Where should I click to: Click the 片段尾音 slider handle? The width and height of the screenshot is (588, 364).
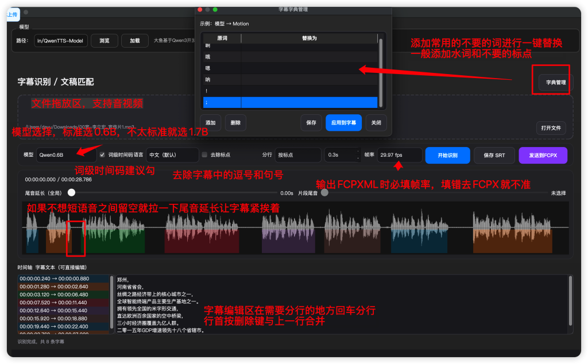point(324,193)
